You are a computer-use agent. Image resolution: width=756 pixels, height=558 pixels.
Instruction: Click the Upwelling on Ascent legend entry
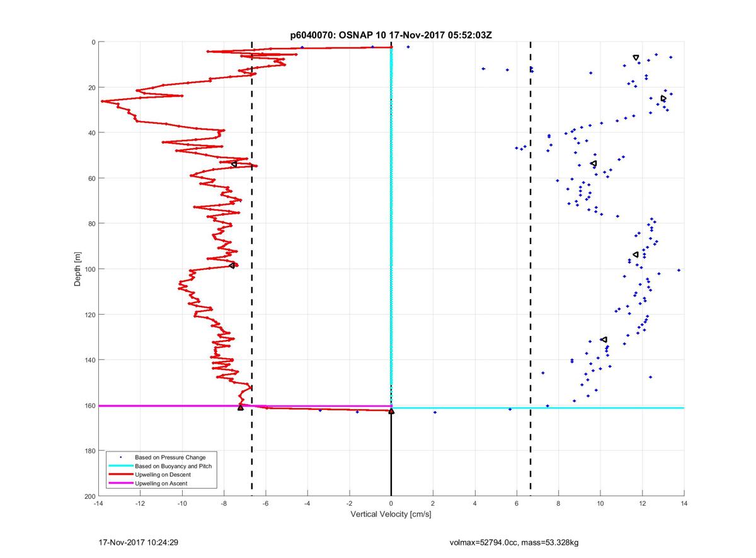[161, 484]
